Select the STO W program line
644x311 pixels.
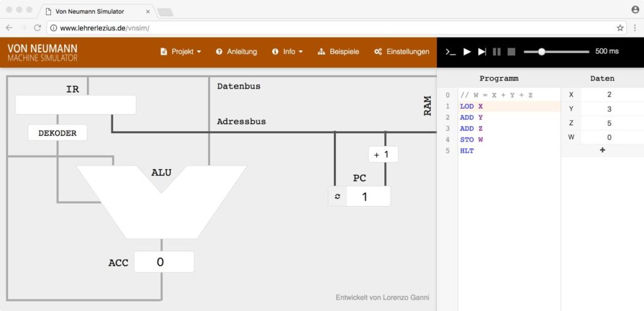pos(472,139)
